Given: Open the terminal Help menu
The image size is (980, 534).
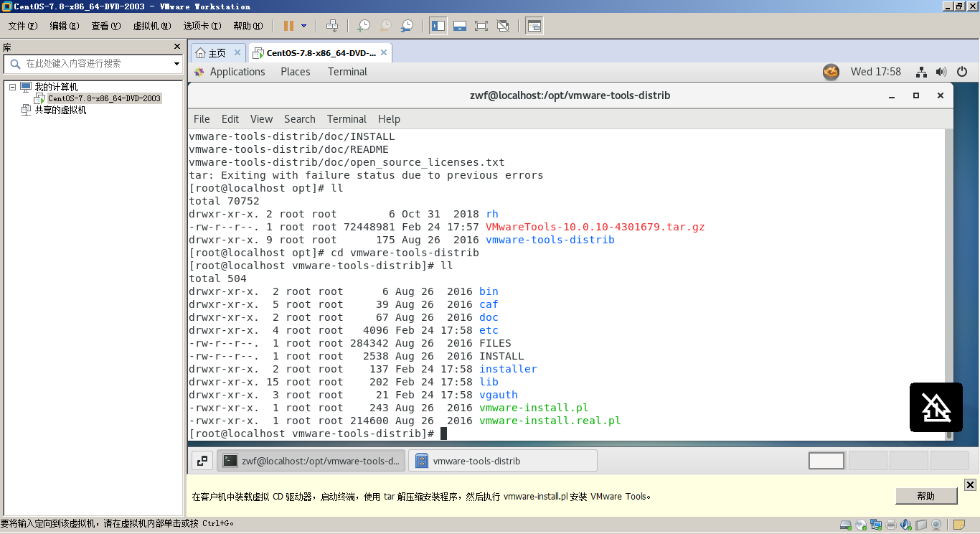Looking at the screenshot, I should [389, 119].
